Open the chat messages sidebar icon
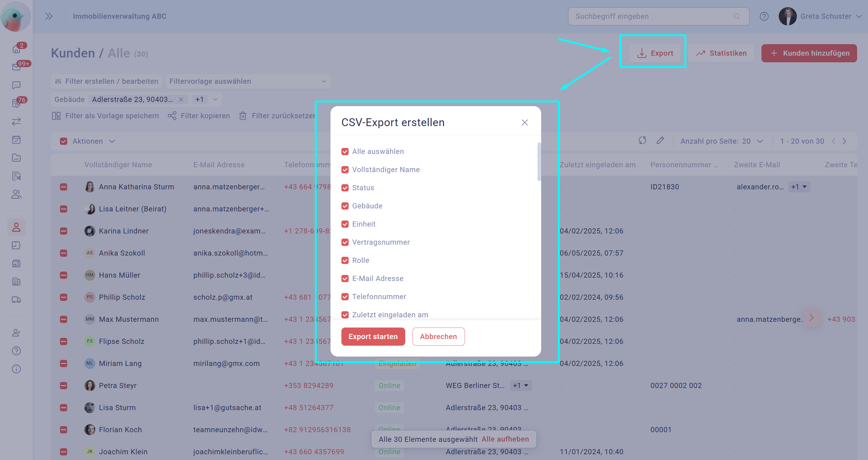868x460 pixels. point(16,85)
